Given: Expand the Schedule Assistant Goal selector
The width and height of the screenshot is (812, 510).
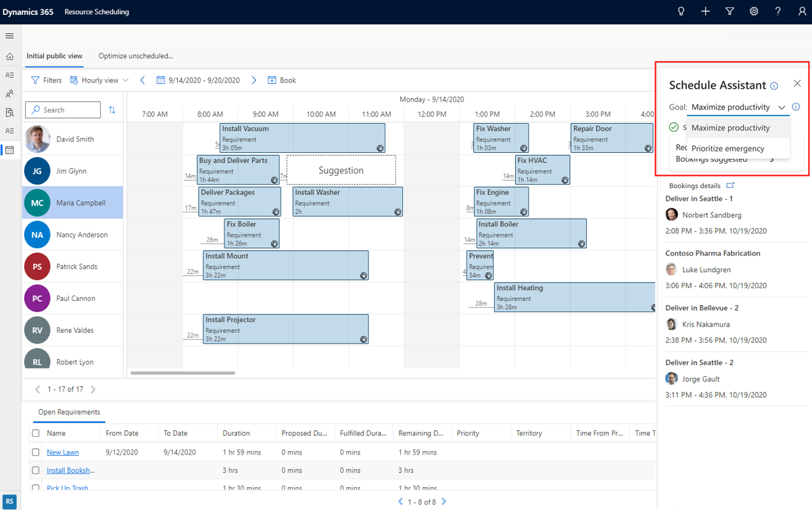Looking at the screenshot, I should tap(781, 107).
